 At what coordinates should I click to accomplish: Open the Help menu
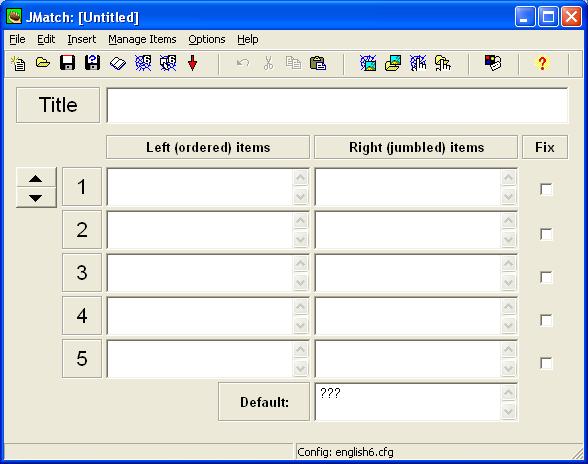[x=248, y=39]
